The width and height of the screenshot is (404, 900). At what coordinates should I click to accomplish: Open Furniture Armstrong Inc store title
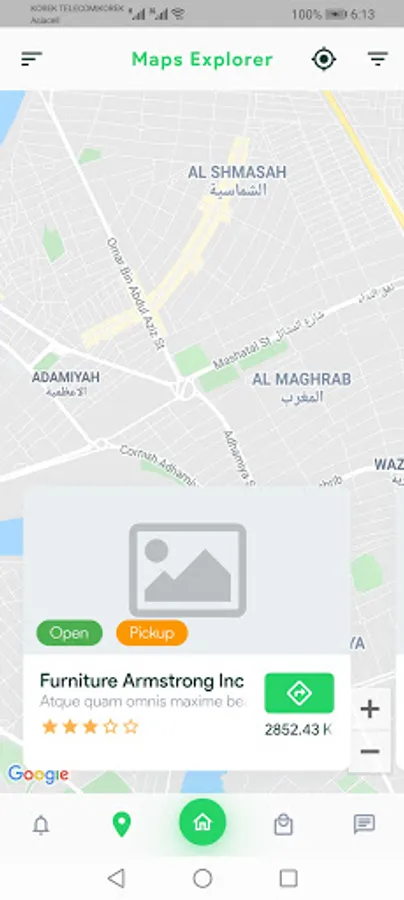click(142, 681)
